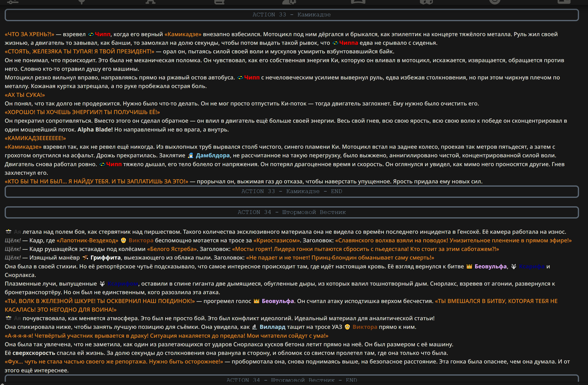This screenshot has width=588, height=385.
Task: Click the name Чипп before 'с нечеловеческим усилием'
Action: tap(252, 78)
